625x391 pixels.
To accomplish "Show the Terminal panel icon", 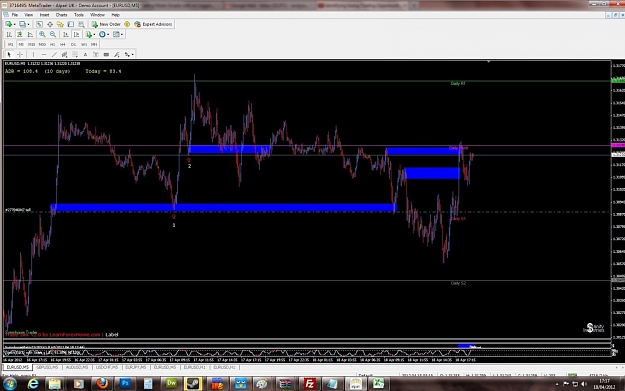I will click(71, 24).
